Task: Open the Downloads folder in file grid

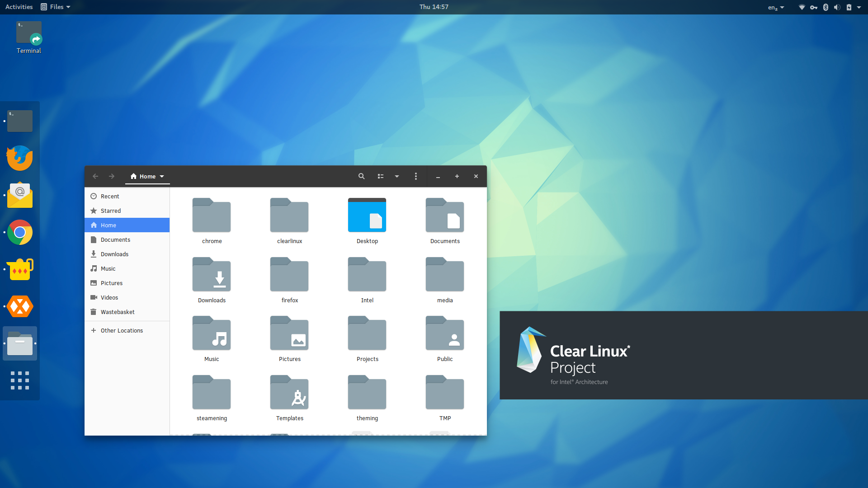Action: click(212, 274)
